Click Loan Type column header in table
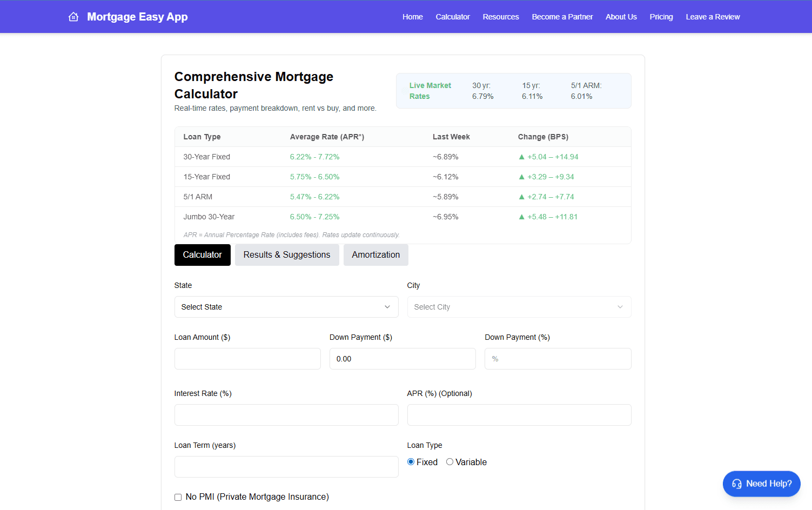This screenshot has width=812, height=510. 202,137
